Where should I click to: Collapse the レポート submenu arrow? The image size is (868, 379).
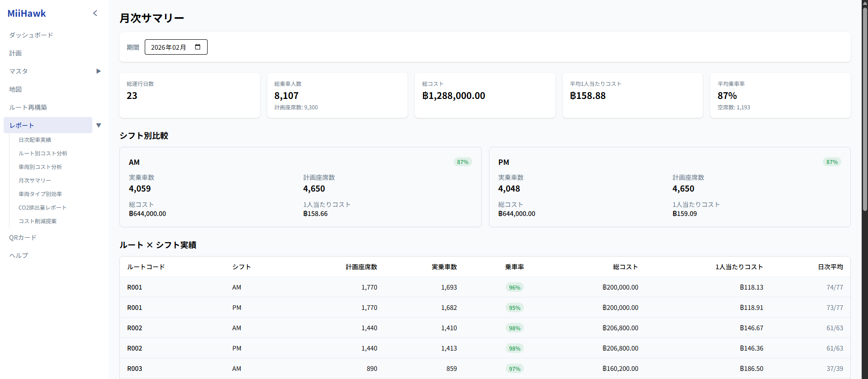99,125
